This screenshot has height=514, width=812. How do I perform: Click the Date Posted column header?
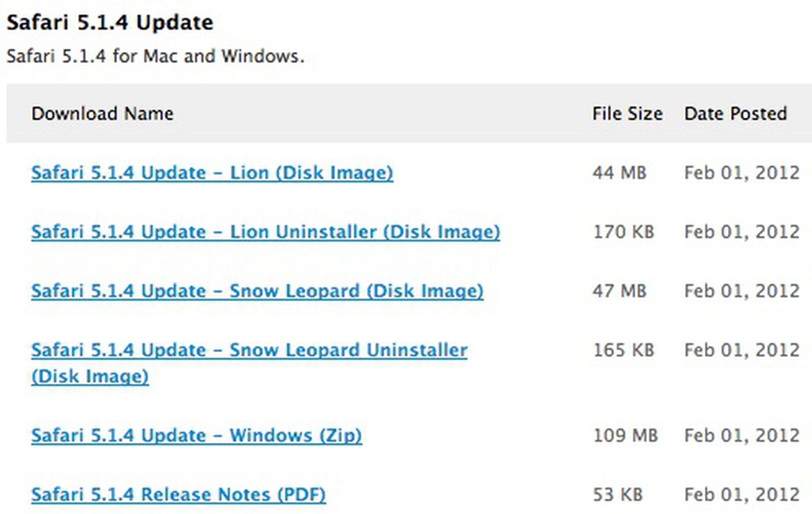pos(735,114)
